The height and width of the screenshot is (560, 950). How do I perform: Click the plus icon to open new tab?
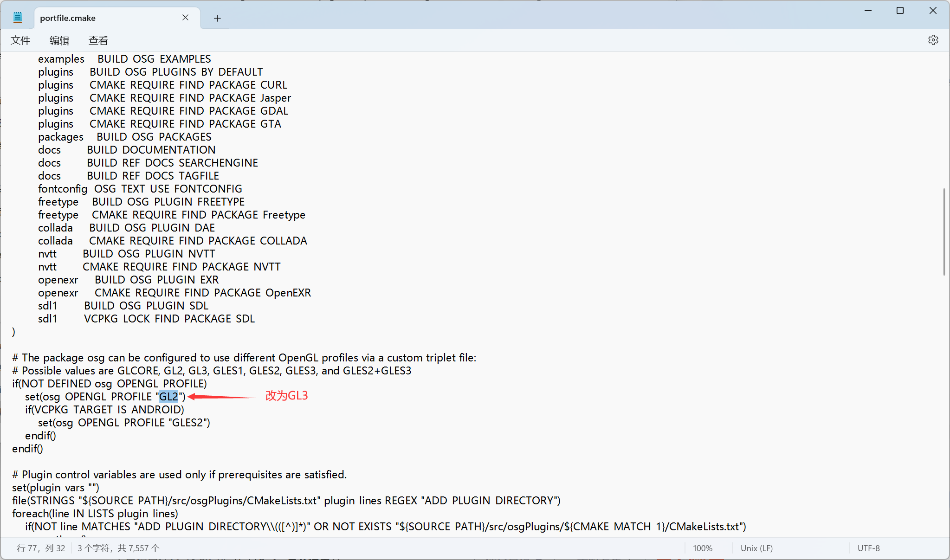[217, 18]
